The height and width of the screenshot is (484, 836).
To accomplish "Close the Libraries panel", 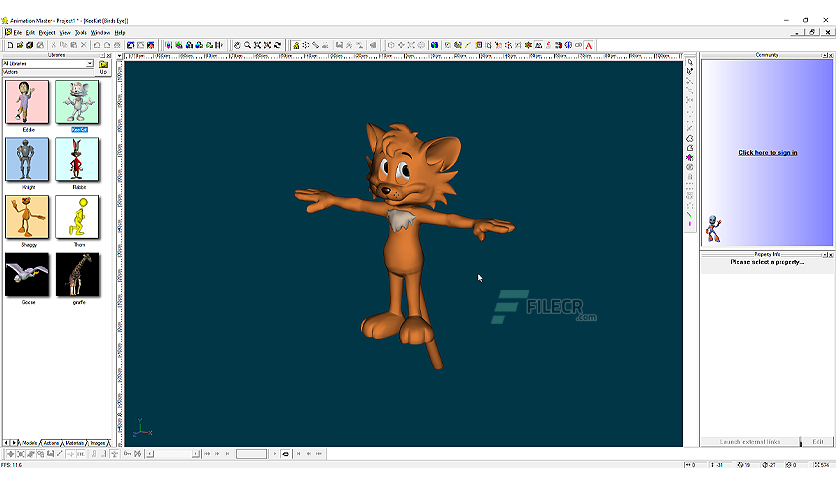I will [x=109, y=55].
